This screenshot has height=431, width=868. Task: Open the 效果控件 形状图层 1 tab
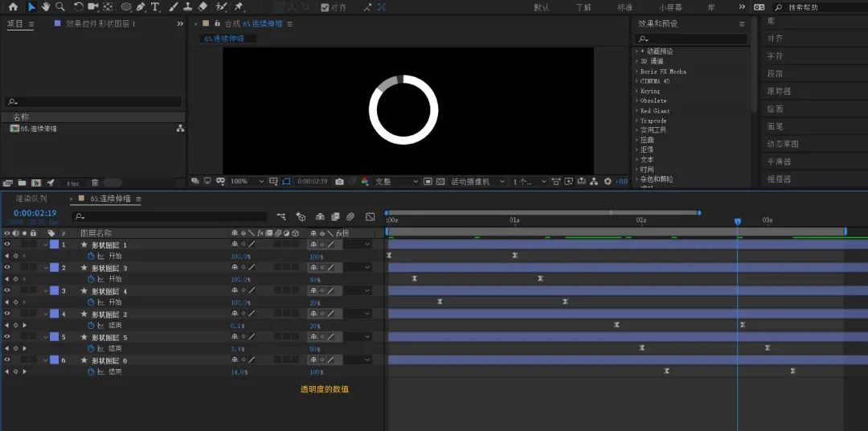coord(100,24)
